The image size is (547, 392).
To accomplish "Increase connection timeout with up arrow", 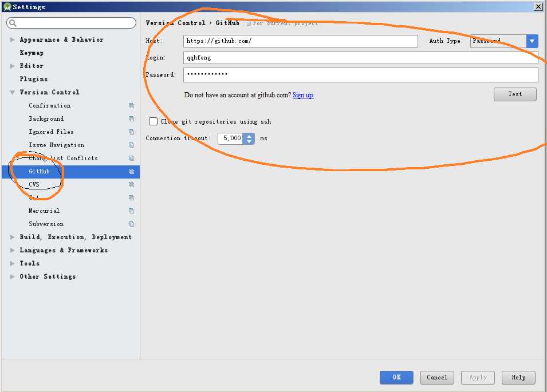I will click(x=249, y=136).
